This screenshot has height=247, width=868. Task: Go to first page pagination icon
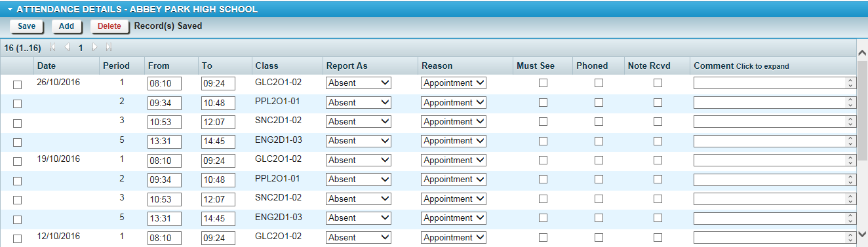[52, 48]
